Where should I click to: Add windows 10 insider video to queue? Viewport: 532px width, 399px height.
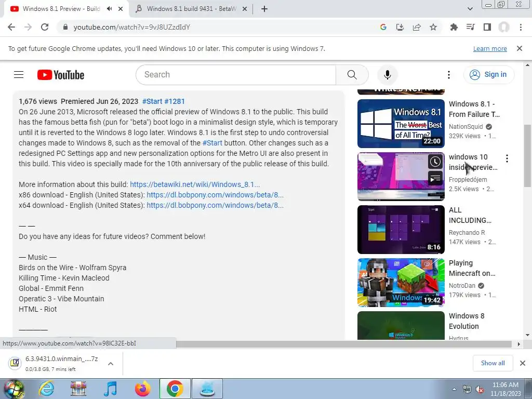435,178
